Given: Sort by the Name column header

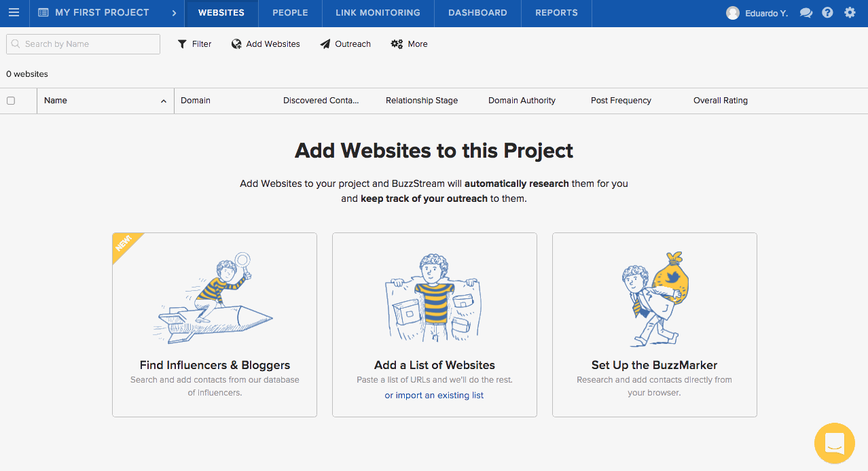Looking at the screenshot, I should [56, 101].
